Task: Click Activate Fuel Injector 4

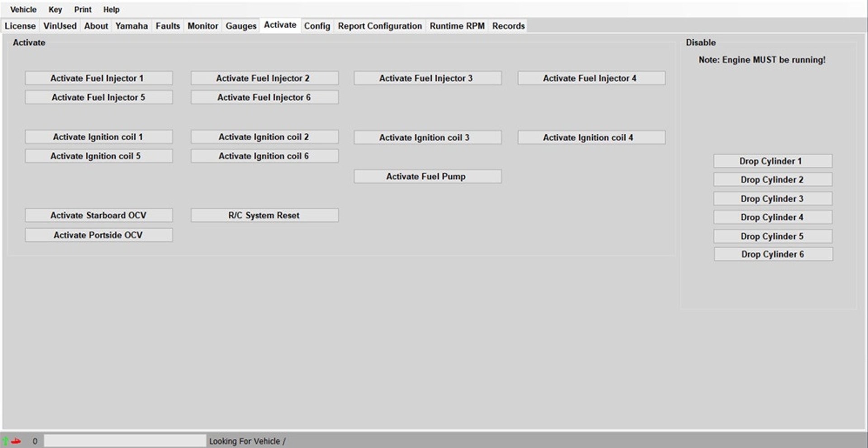Action: click(591, 78)
